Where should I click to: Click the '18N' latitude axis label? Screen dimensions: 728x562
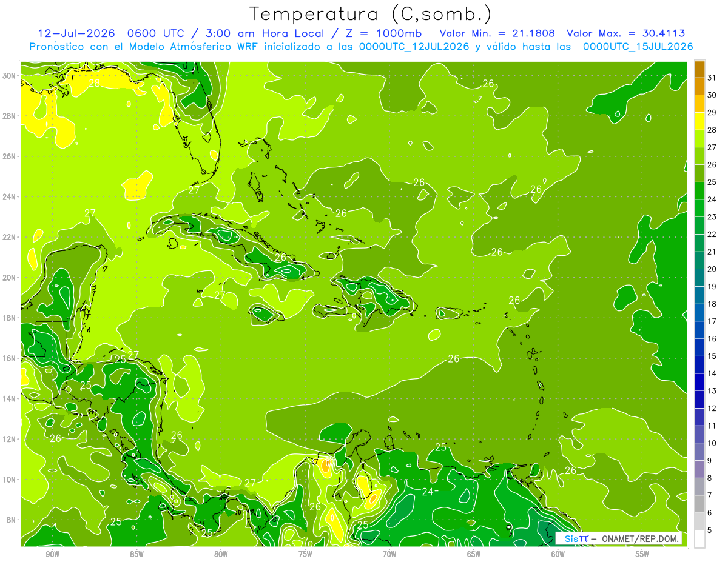tap(10, 318)
